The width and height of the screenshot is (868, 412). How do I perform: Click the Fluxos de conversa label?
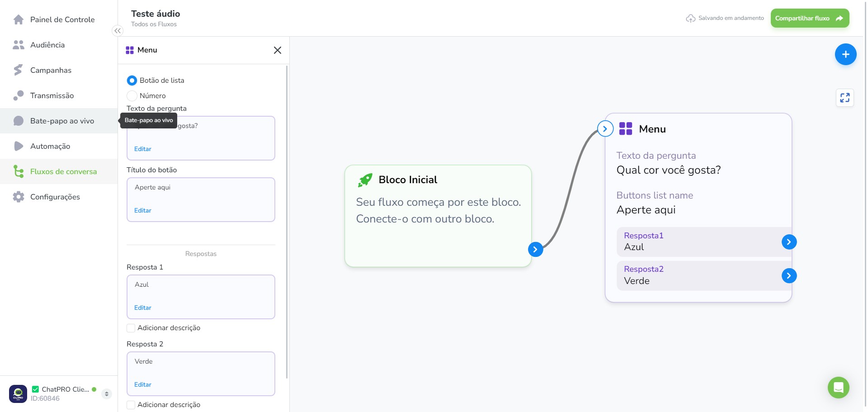[63, 172]
